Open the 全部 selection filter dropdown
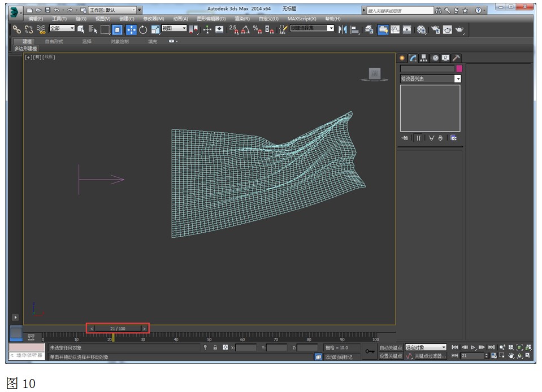 tap(62, 28)
